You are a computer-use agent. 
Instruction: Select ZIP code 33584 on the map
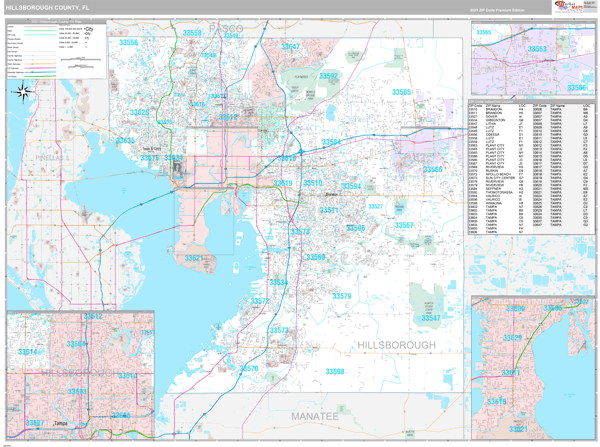[x=331, y=142]
